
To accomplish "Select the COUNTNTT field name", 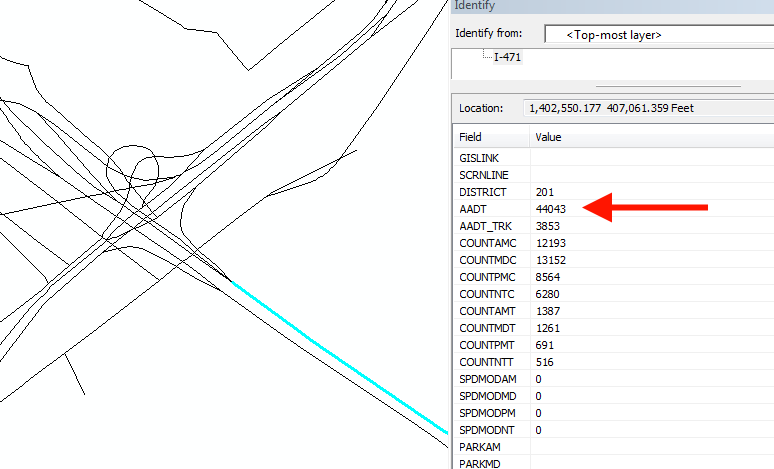I will click(x=486, y=362).
